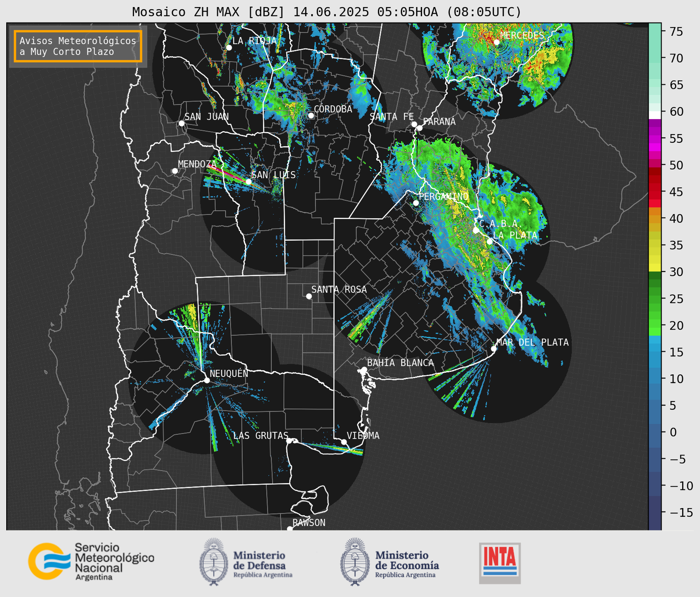Click the MERCEDES text label
The image size is (700, 597).
522,35
